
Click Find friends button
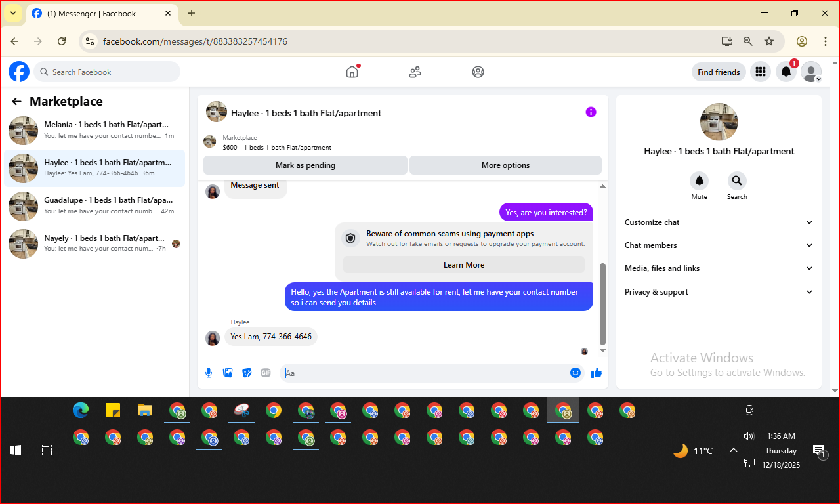[x=719, y=72]
